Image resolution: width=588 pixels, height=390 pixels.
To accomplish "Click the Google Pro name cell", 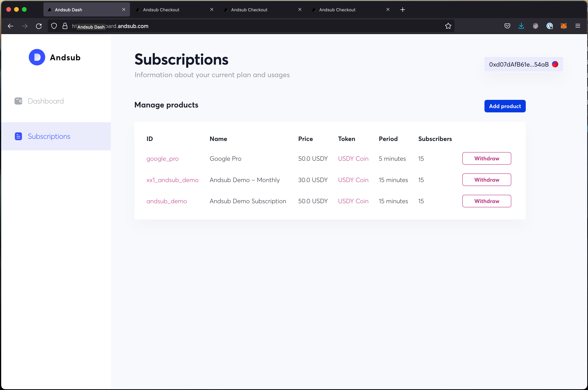I will (x=225, y=159).
